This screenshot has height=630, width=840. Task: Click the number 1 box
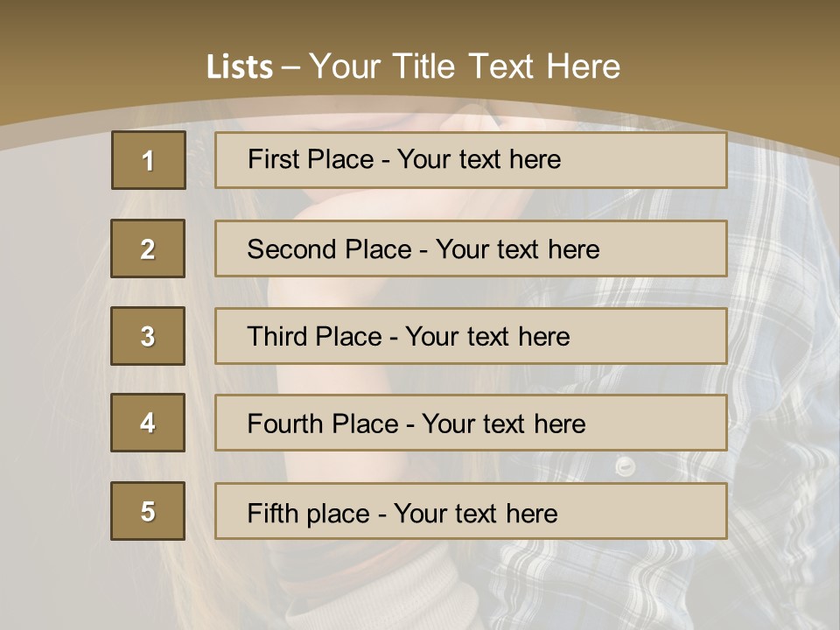click(x=149, y=160)
